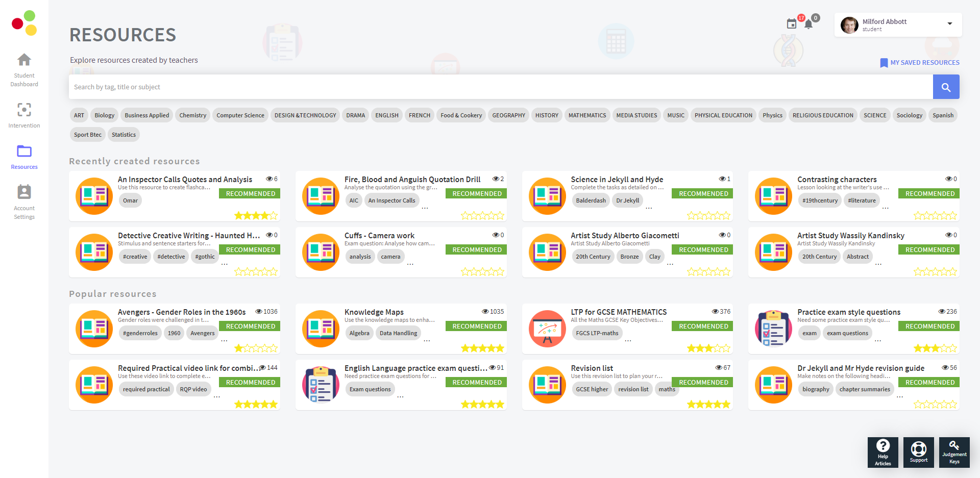Filter resources by Chemistry subject
Screen dimensions: 980x478
tap(192, 115)
